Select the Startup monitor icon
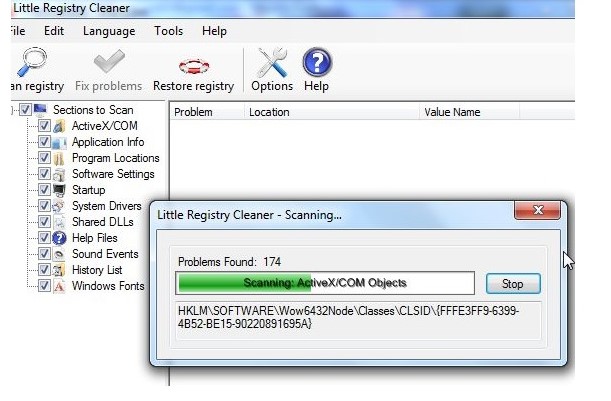Viewport: 611px width, 401px height. 59,190
